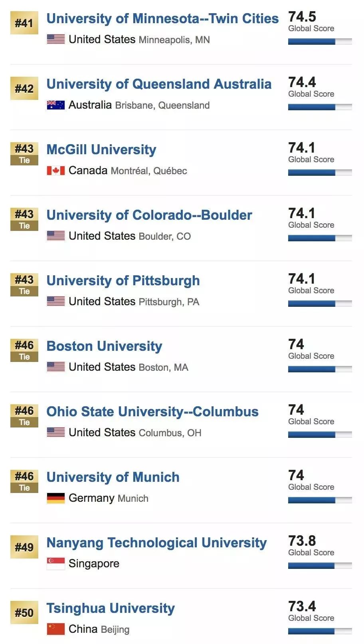Select University of Pittsburgh link
This screenshot has height=644, width=364.
pyautogui.click(x=123, y=280)
